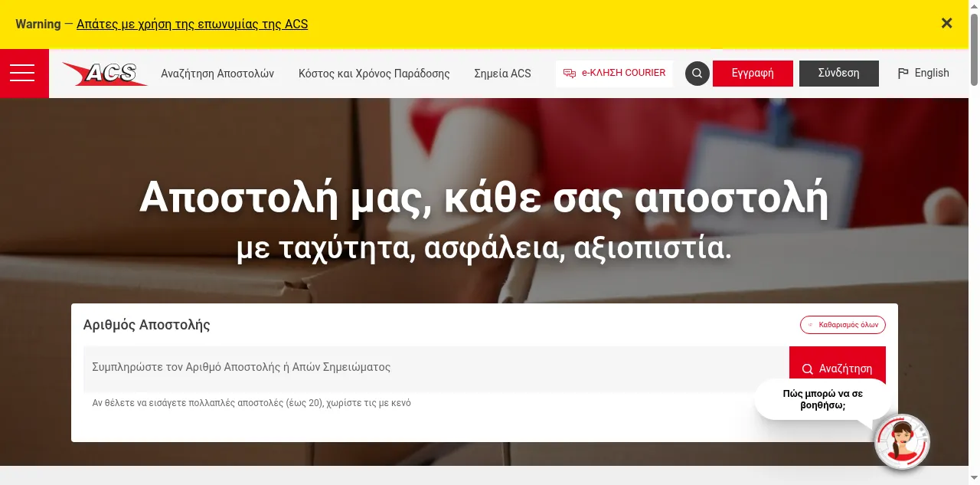Screen dimensions: 980x485
Task: Click the page vertical scrollbar thumb
Action: point(974,46)
